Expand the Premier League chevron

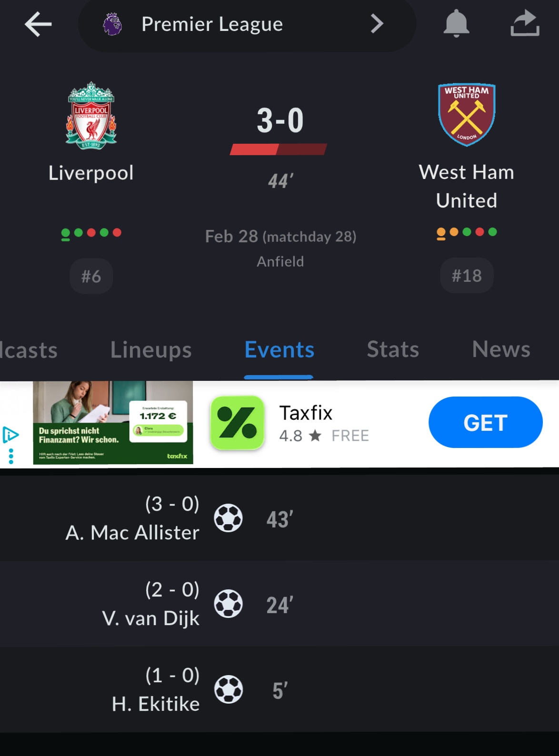coord(377,24)
